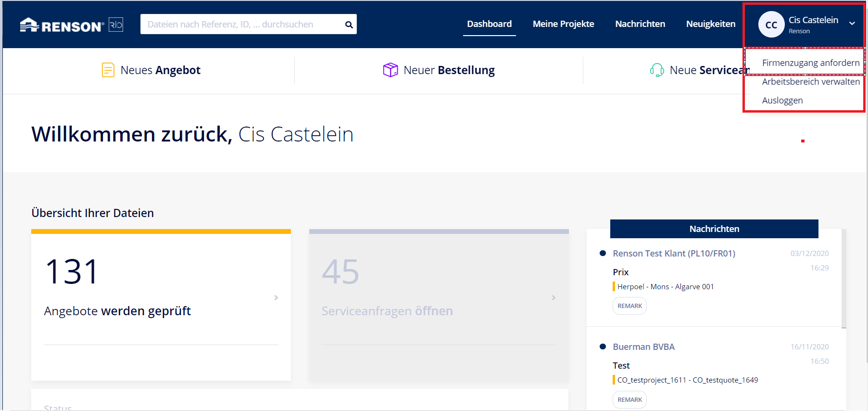
Task: Select Ausloggen to log out
Action: tap(782, 101)
